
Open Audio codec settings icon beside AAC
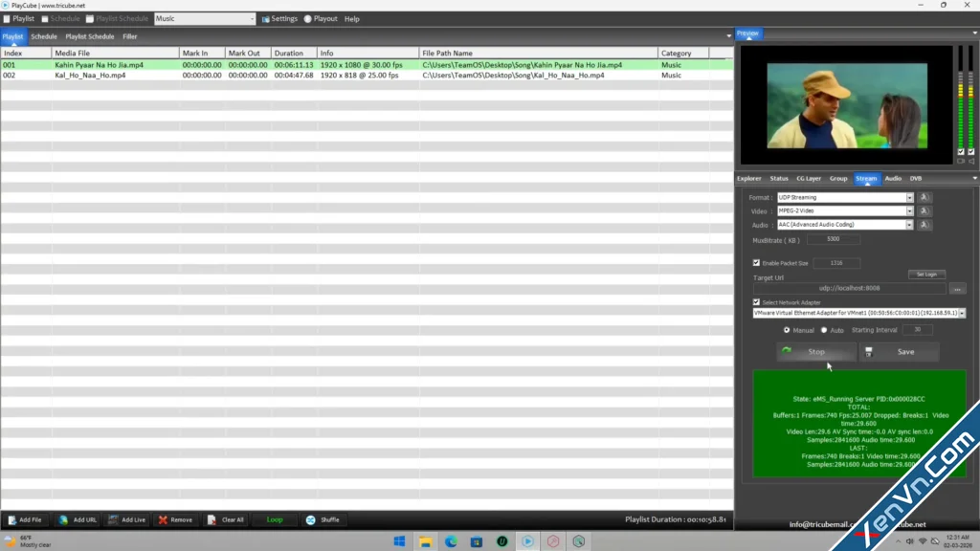tap(924, 225)
